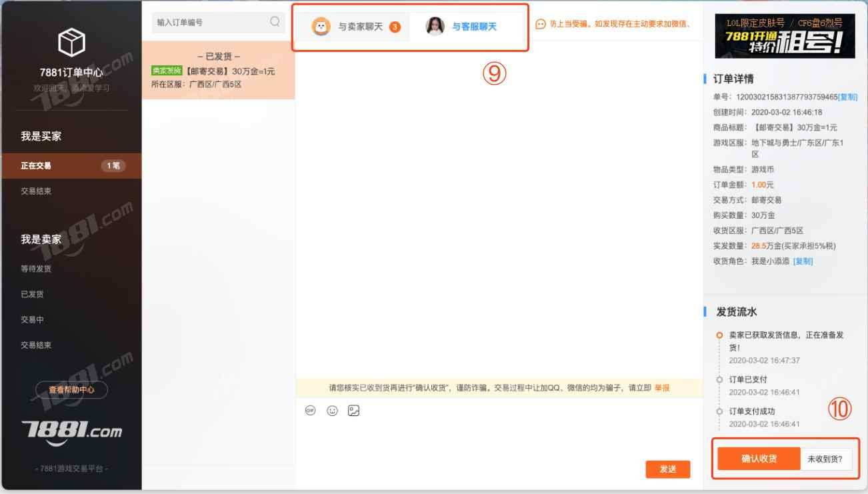The height and width of the screenshot is (494, 868).
Task: Click the seller chat avatar icon
Action: pos(321,27)
